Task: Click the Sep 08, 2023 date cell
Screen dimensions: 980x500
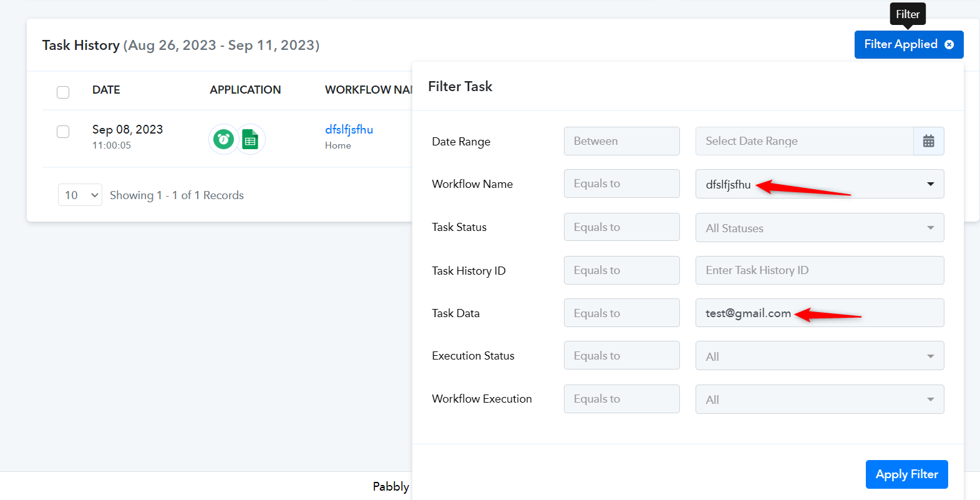Action: click(x=127, y=129)
